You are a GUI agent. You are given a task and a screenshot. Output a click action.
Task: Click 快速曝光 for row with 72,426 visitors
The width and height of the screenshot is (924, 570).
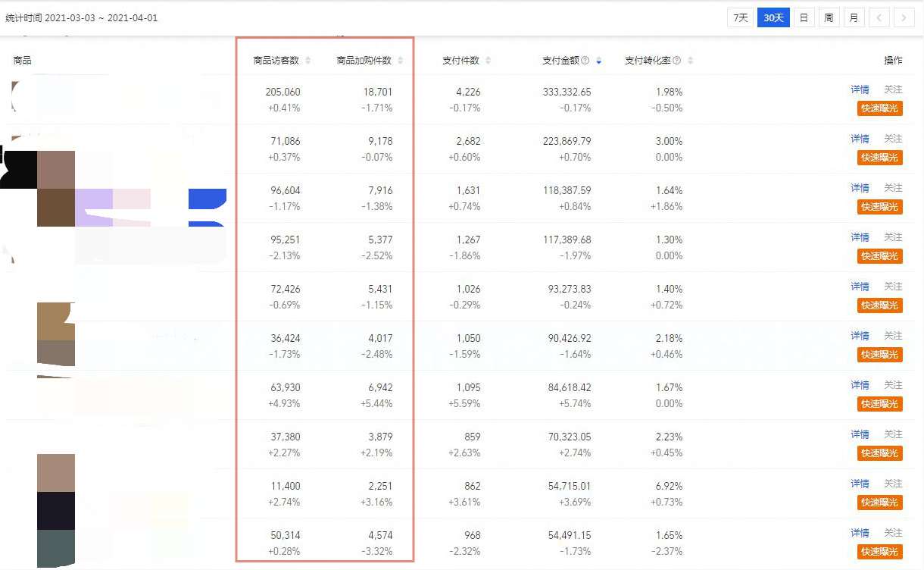(880, 305)
